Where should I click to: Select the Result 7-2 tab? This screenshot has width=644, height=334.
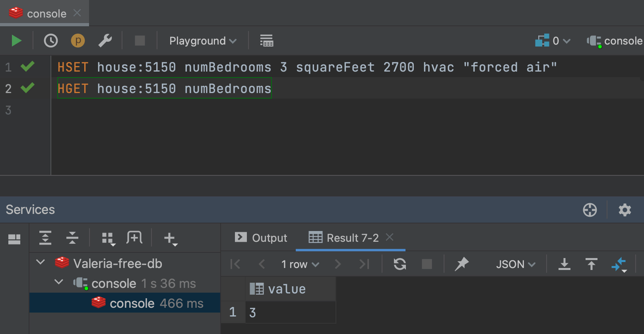click(x=344, y=238)
